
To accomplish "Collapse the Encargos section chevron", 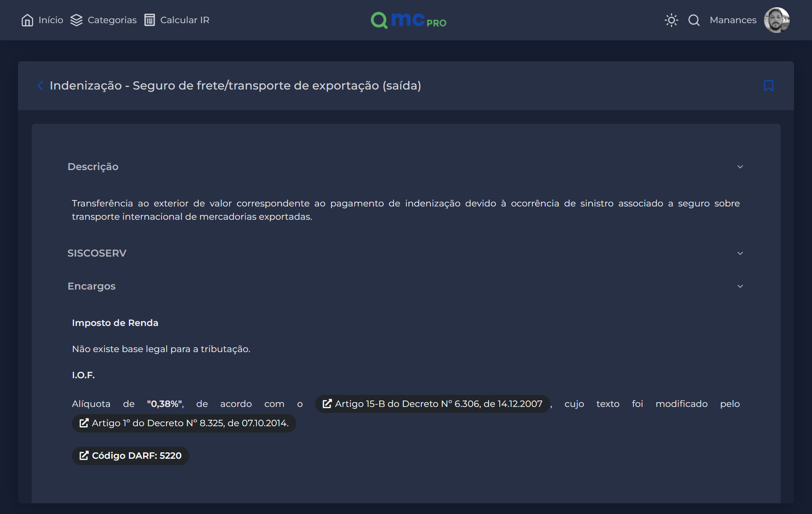I will click(740, 286).
